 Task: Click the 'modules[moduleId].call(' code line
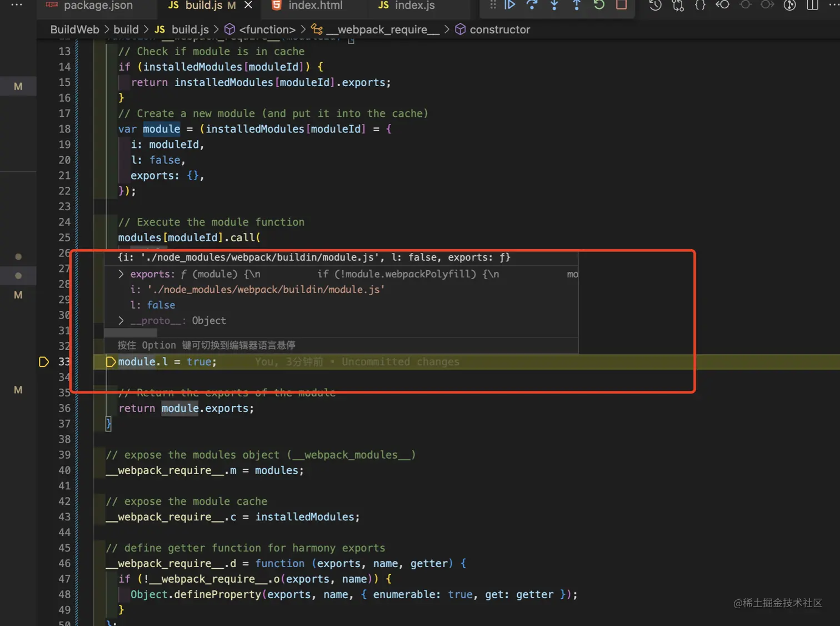[189, 238]
